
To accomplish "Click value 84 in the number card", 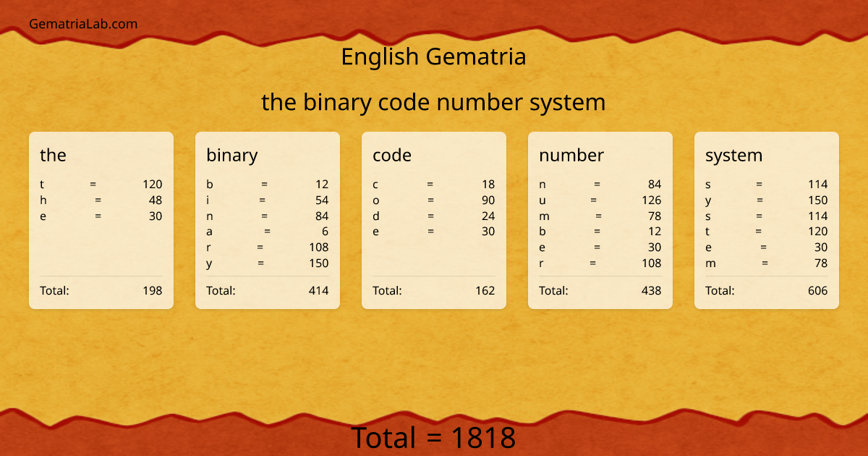I will pyautogui.click(x=655, y=185).
